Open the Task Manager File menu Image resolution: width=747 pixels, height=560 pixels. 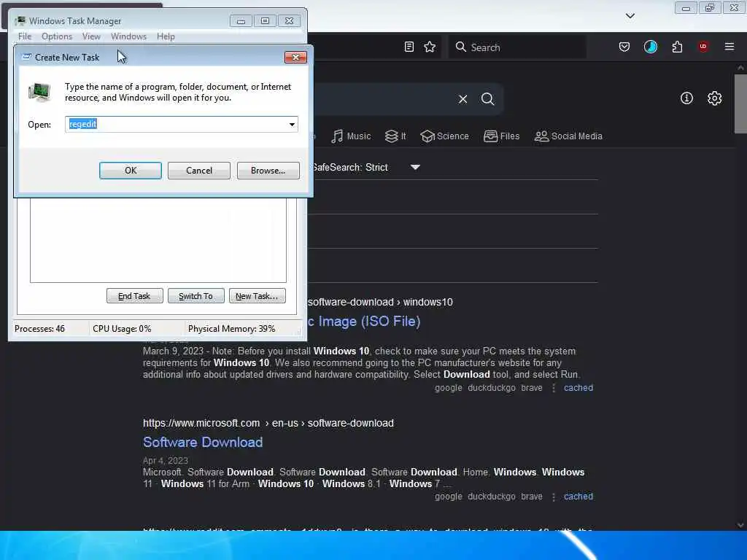pyautogui.click(x=25, y=36)
